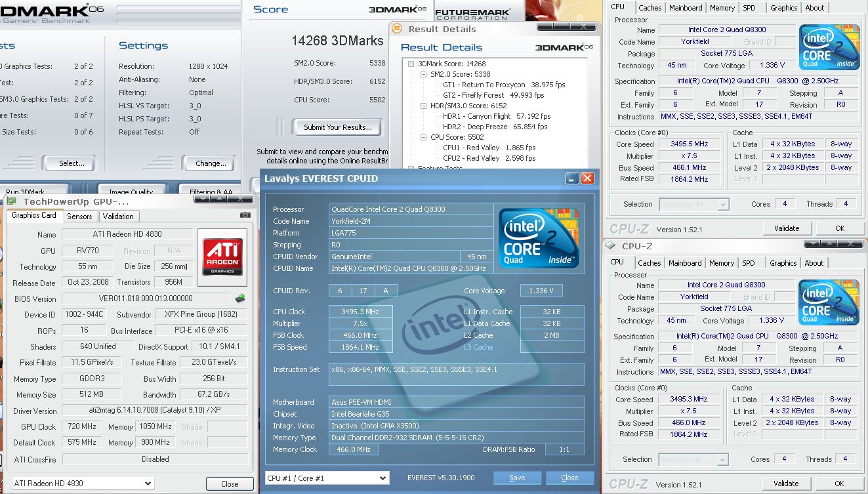Viewport: 868px width, 494px height.
Task: Select GT2 - Firefly Forest result row
Action: (x=493, y=95)
